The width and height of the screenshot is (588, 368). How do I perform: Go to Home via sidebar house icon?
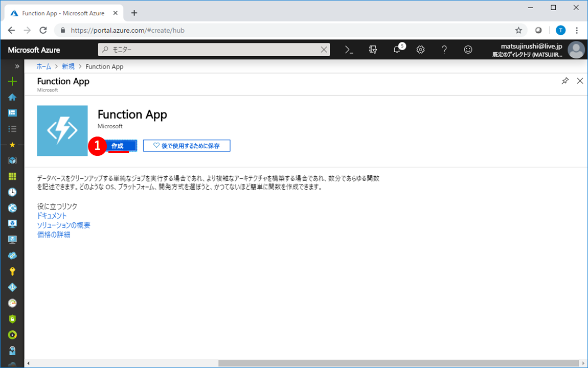tap(12, 97)
